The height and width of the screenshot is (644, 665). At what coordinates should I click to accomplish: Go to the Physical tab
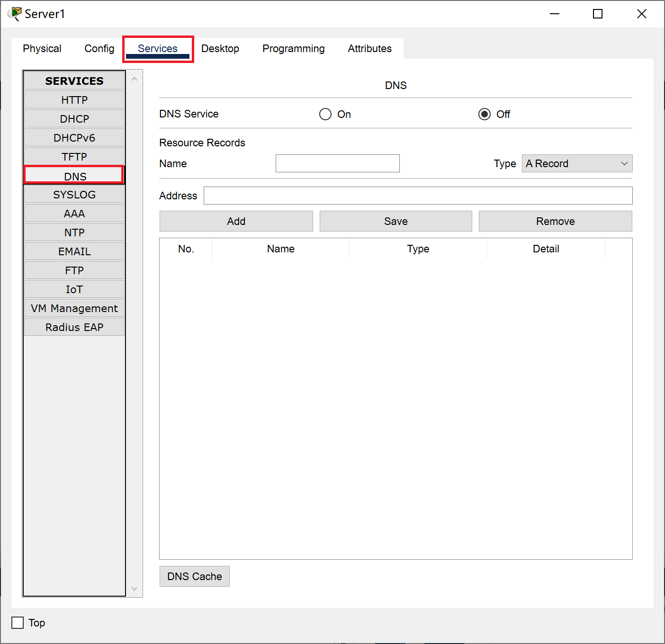[x=42, y=49]
